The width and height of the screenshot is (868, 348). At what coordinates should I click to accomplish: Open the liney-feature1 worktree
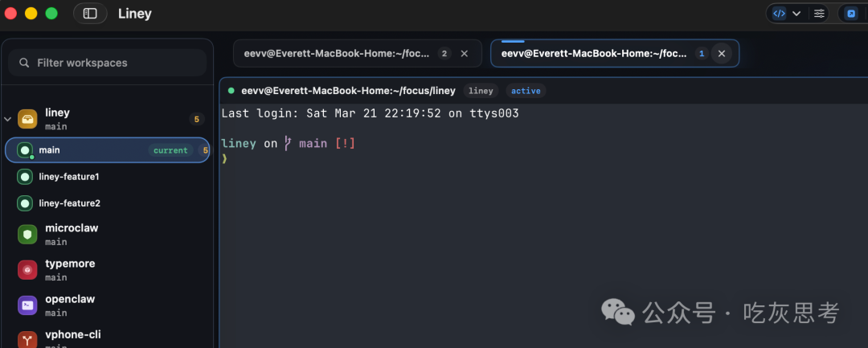[x=108, y=177]
